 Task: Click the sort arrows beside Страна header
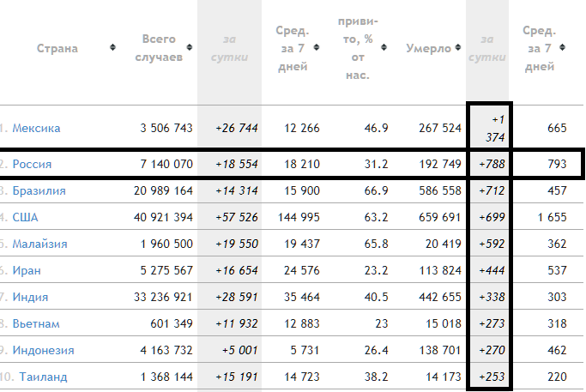pos(113,48)
